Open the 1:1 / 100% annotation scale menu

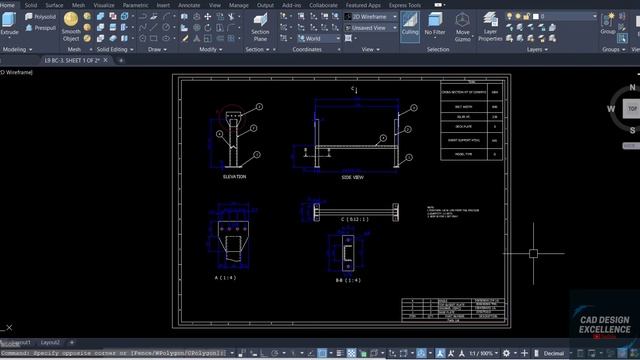point(483,353)
